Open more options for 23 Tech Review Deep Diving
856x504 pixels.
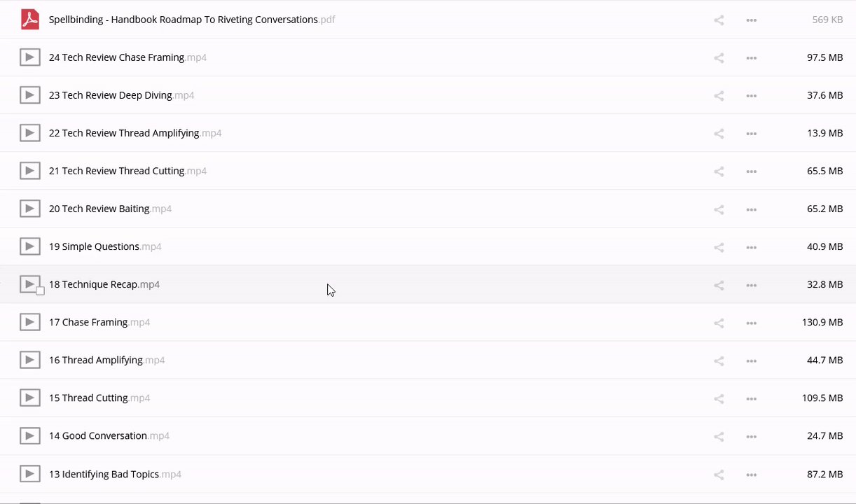pyautogui.click(x=752, y=96)
